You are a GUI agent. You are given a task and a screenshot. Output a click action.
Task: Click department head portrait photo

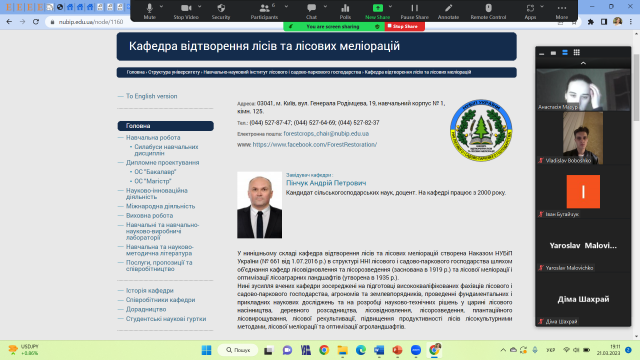coord(260,205)
